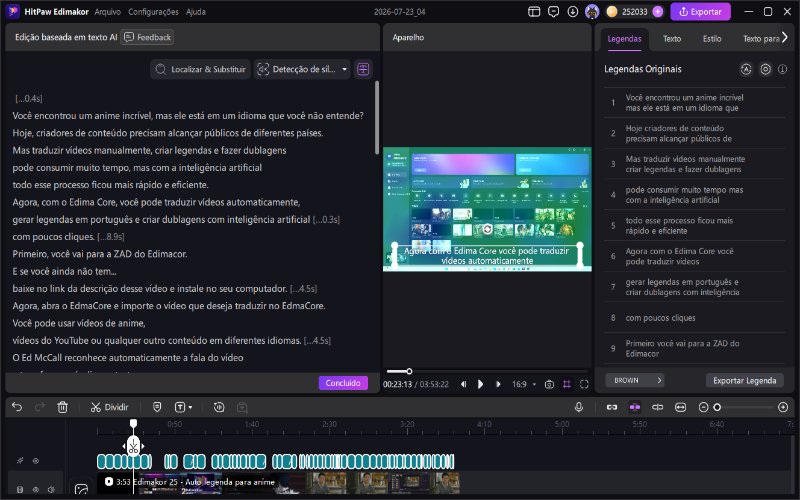Viewport: 800px width, 500px height.
Task: Click Exportar Legenda button
Action: point(744,381)
